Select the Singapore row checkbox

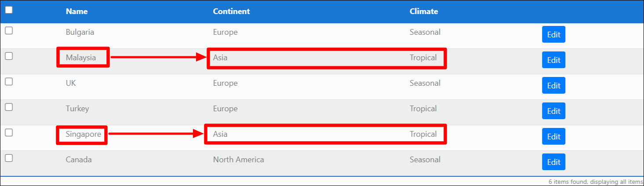click(9, 133)
